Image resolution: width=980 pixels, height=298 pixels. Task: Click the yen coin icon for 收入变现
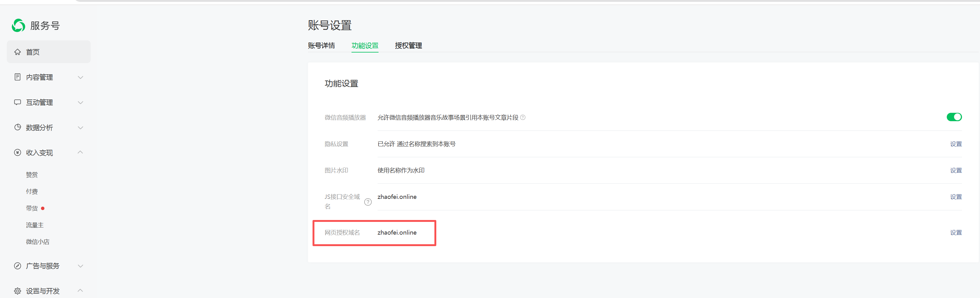[17, 152]
